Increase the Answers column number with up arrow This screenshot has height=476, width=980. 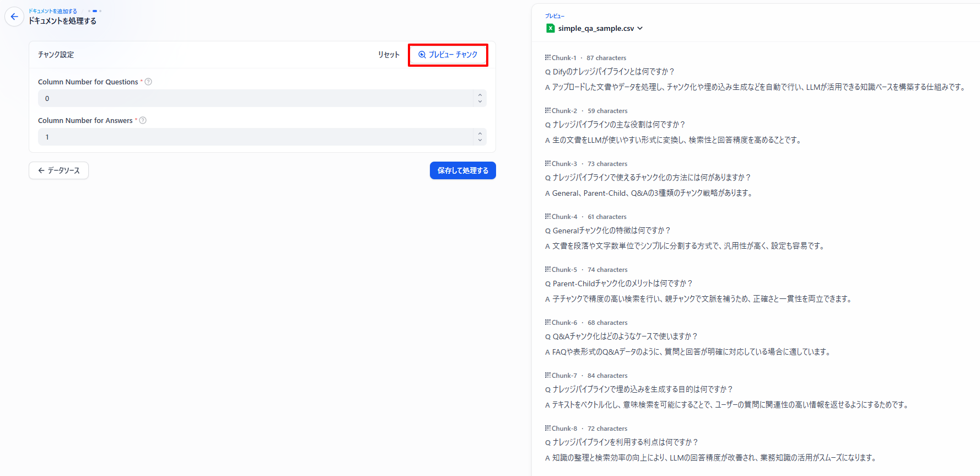coord(480,133)
